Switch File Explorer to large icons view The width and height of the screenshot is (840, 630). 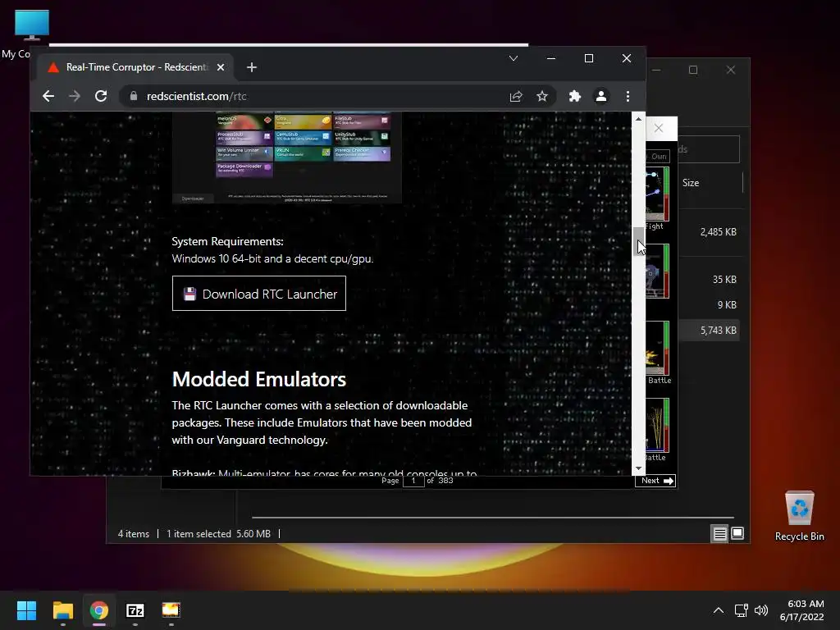(x=737, y=533)
